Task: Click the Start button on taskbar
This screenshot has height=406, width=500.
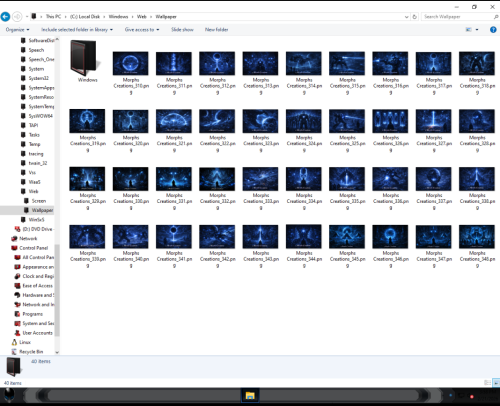Action: (x=9, y=396)
